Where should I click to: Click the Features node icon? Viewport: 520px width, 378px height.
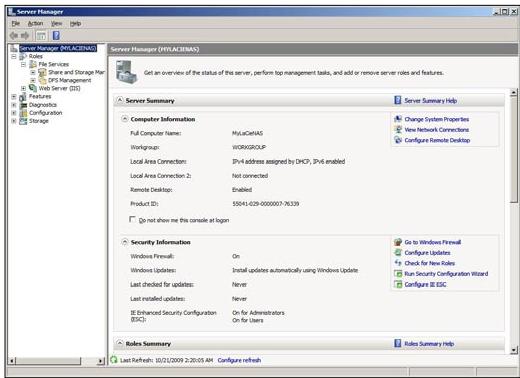23,97
